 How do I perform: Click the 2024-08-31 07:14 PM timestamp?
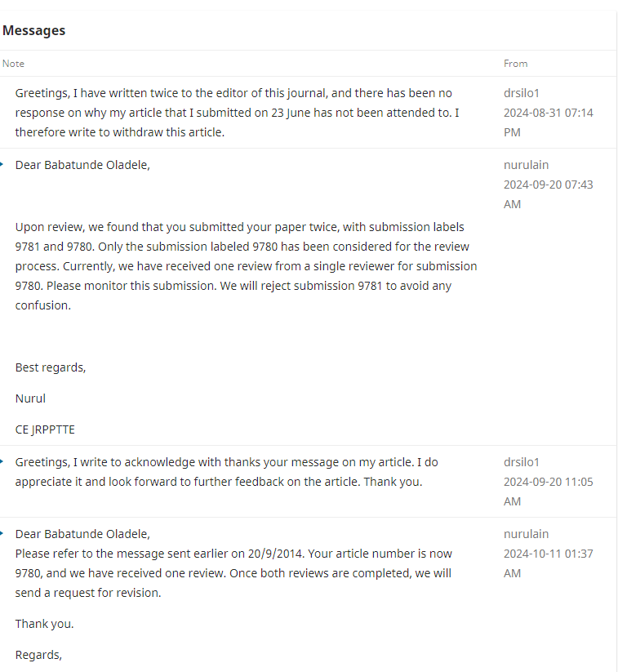[x=548, y=122]
